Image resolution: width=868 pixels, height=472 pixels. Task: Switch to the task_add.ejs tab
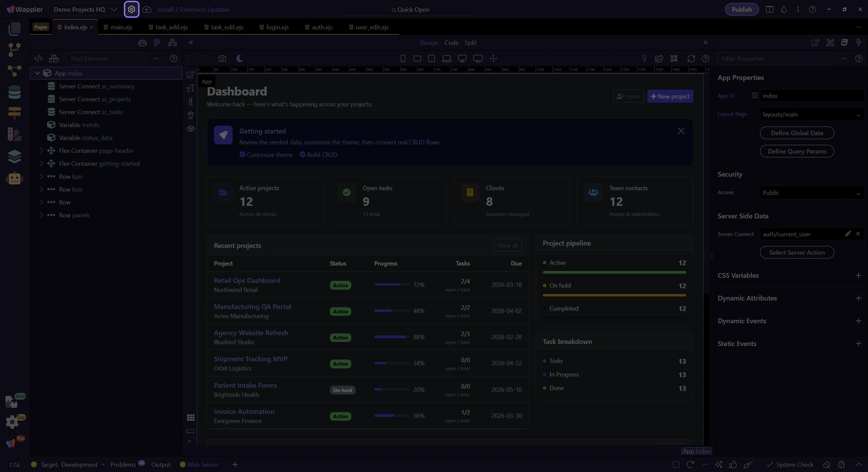pyautogui.click(x=171, y=27)
